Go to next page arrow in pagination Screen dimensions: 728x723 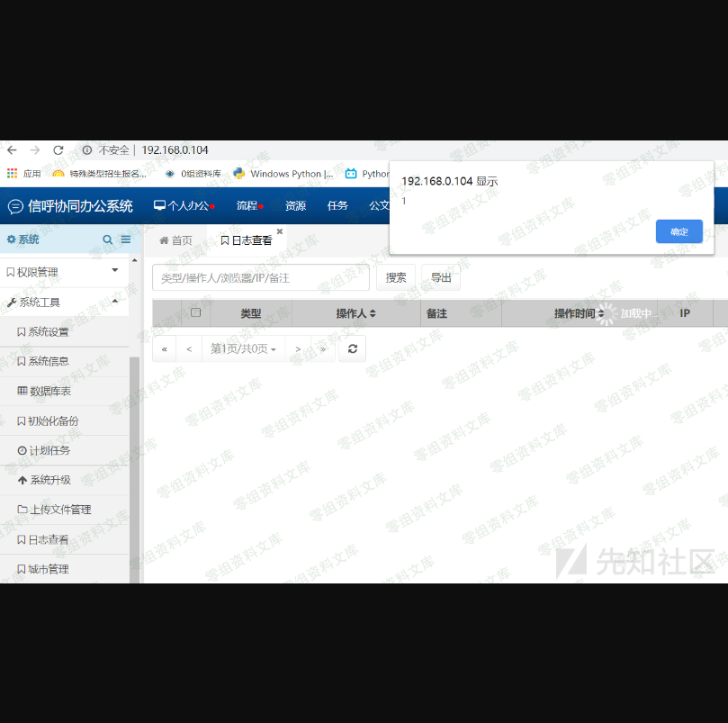point(298,348)
